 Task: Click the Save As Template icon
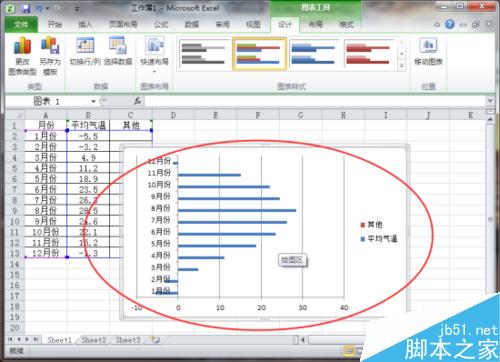[50, 56]
